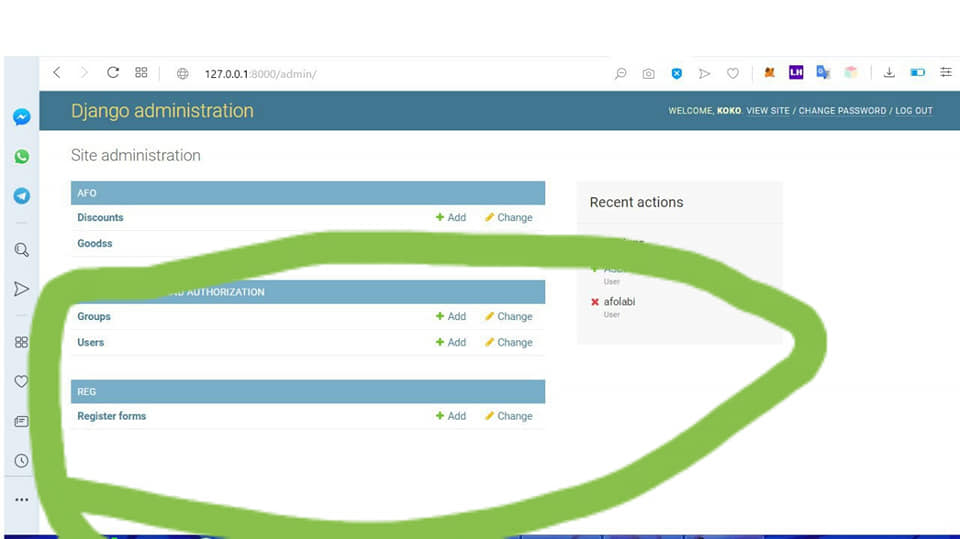Image resolution: width=960 pixels, height=539 pixels.
Task: Click 'Site administration' heading text
Action: [x=136, y=155]
